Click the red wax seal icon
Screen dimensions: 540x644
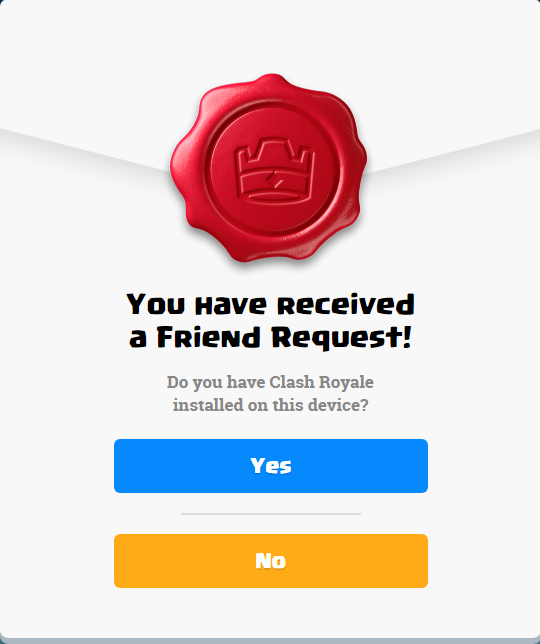[x=269, y=168]
